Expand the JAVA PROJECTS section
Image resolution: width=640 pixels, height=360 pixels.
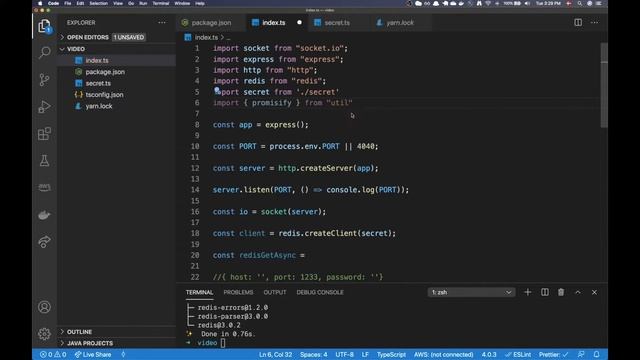(90, 343)
